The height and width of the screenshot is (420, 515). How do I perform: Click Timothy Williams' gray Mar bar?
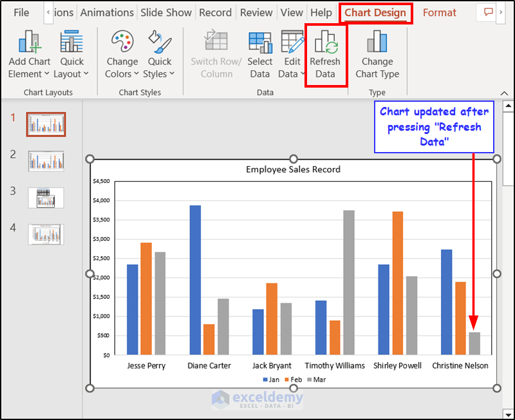pyautogui.click(x=349, y=283)
